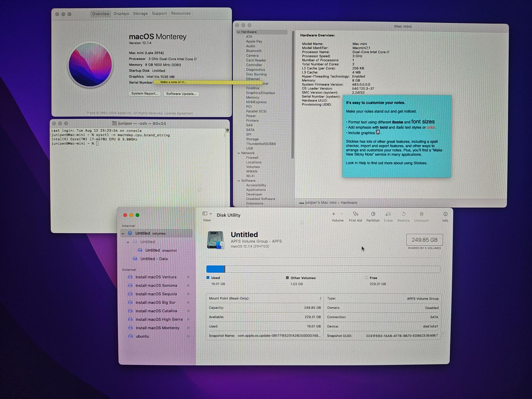The width and height of the screenshot is (532, 399).
Task: Click "disk1s5s1" in the Device row
Action: [430, 326]
